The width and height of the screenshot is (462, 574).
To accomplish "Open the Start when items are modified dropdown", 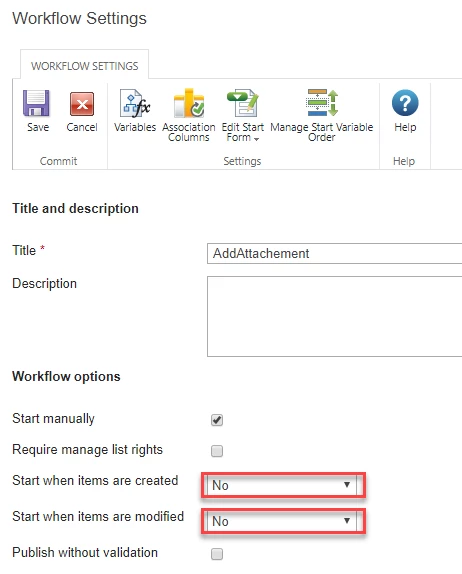I will point(281,521).
